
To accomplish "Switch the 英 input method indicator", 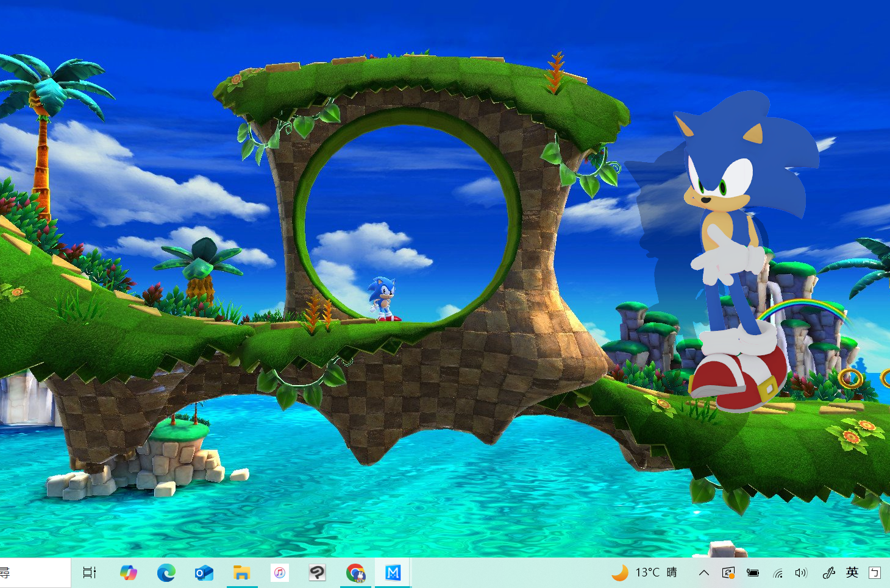I will [x=852, y=572].
